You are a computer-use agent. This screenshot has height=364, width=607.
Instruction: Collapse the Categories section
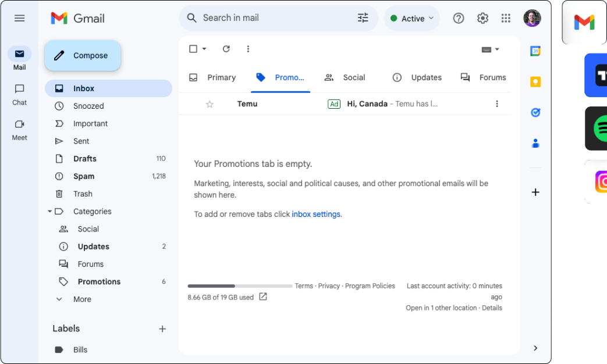49,212
